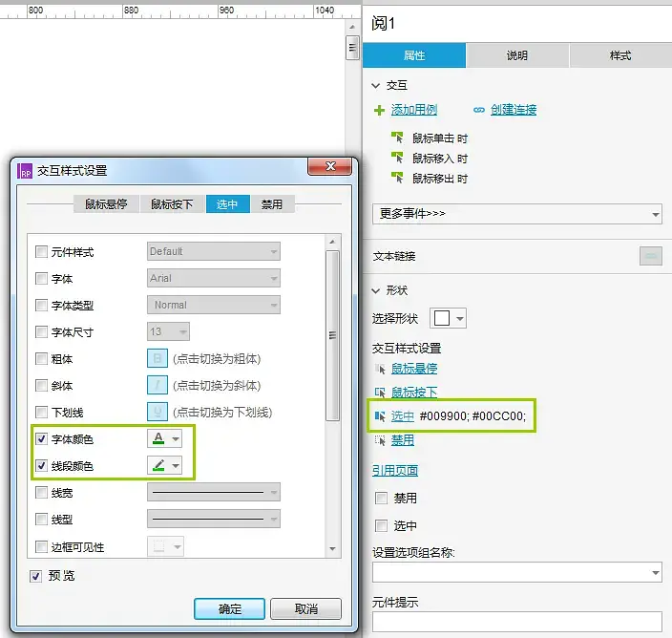Open the 字体颜色 font color picker
Image resolution: width=672 pixels, height=638 pixels.
[164, 438]
